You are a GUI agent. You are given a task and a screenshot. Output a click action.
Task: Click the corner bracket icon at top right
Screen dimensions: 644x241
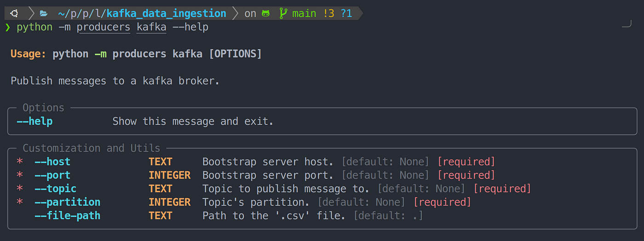tap(627, 24)
